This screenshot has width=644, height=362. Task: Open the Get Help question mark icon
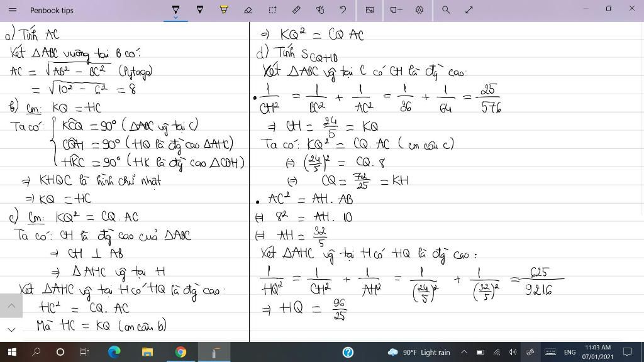(348, 352)
